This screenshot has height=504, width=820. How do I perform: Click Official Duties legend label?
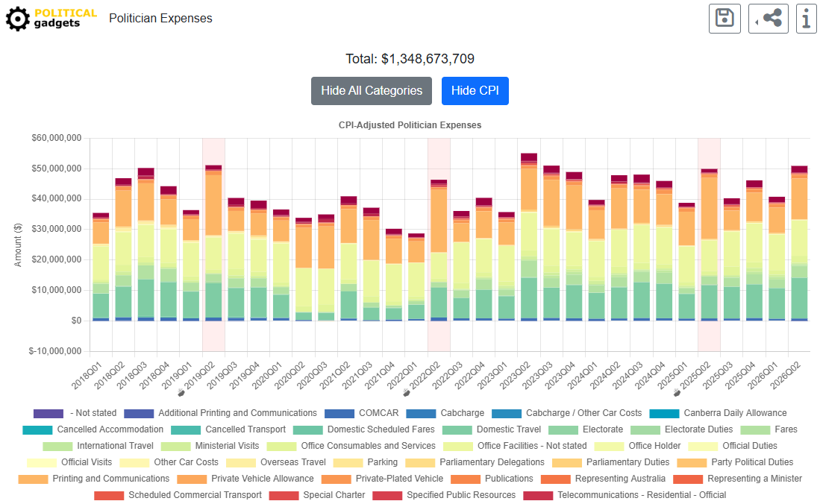750,445
